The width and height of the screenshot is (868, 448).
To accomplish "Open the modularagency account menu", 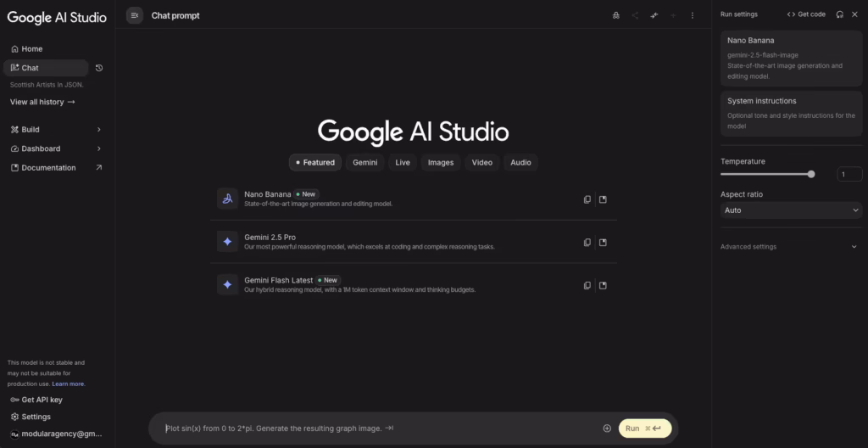I will point(57,434).
